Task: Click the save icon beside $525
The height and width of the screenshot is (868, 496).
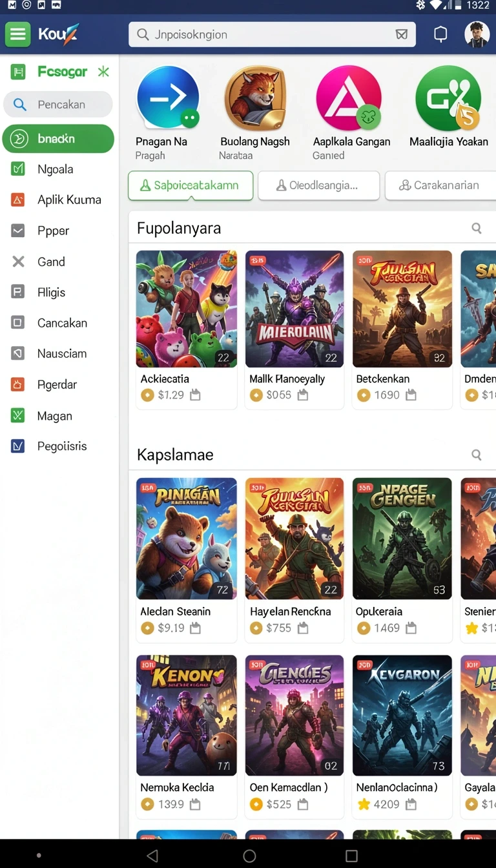Action: (302, 804)
